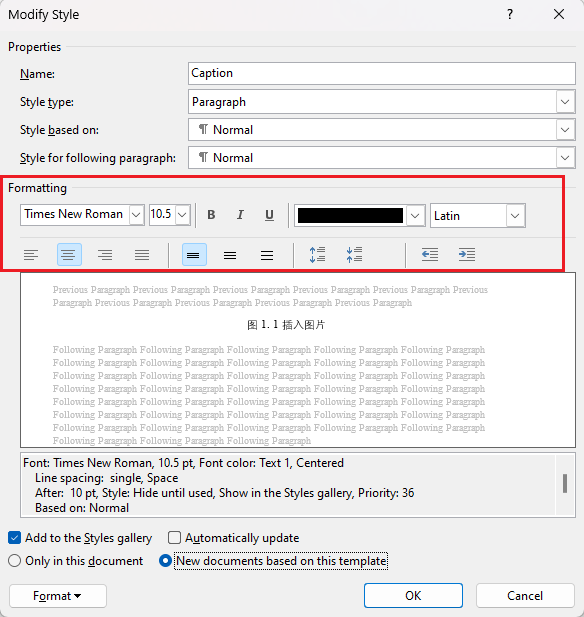Toggle Italic formatting button

pyautogui.click(x=240, y=215)
